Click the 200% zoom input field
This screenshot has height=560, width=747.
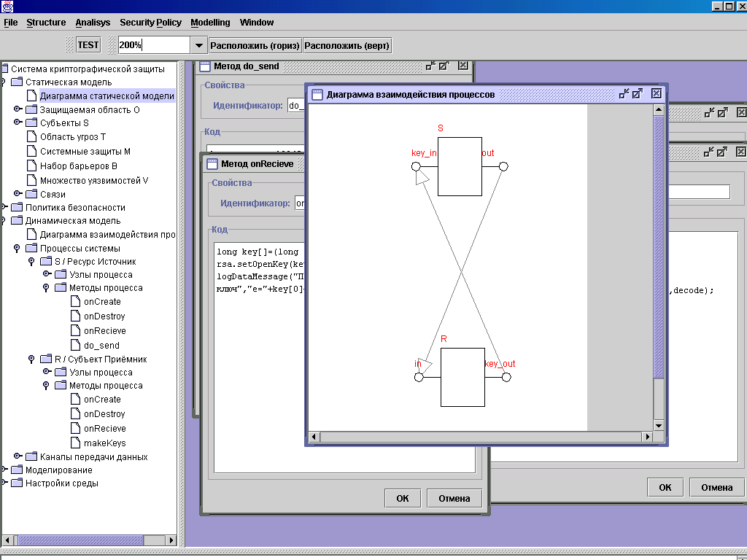(155, 46)
